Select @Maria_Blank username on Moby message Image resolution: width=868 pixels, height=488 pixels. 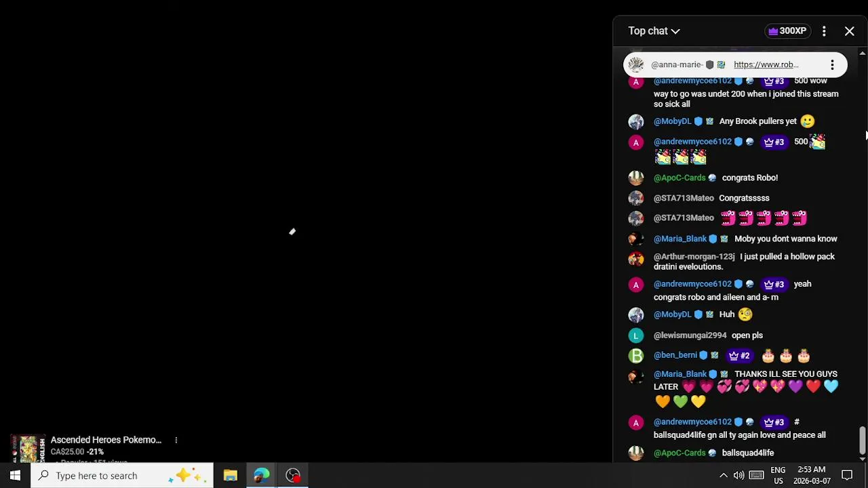680,239
